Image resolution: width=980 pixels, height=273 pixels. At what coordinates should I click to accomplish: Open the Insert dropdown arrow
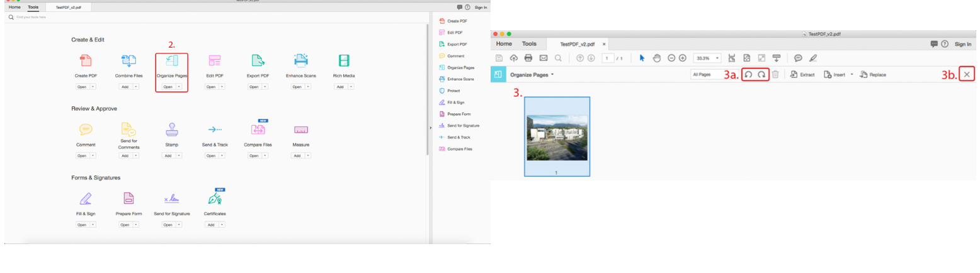coord(852,74)
